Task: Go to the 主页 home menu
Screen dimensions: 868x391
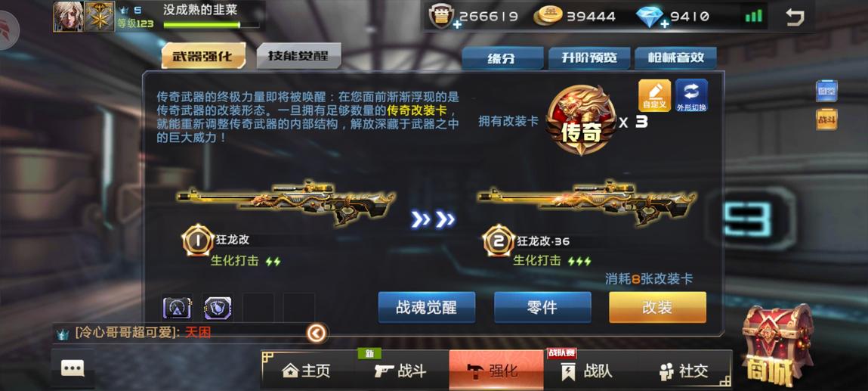Action: pyautogui.click(x=307, y=371)
